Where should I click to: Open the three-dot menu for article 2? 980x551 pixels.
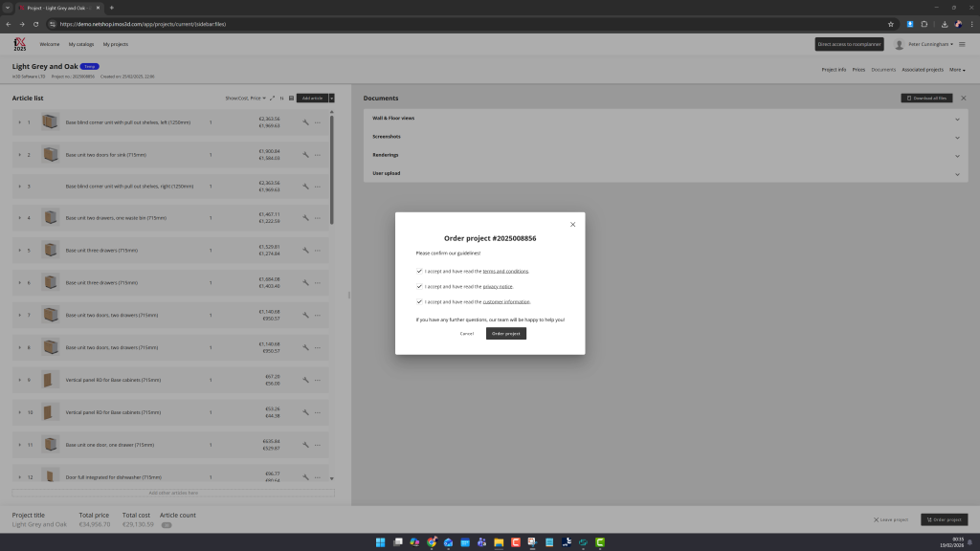(318, 155)
